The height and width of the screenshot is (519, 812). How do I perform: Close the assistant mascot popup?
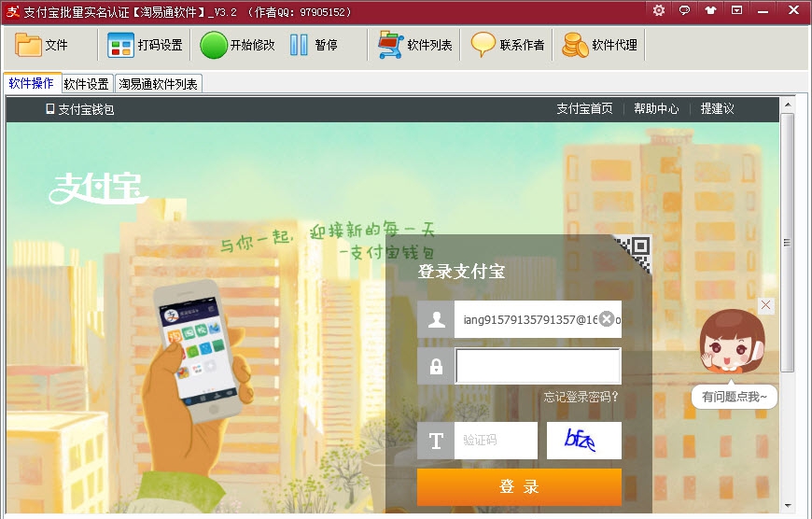coord(766,305)
